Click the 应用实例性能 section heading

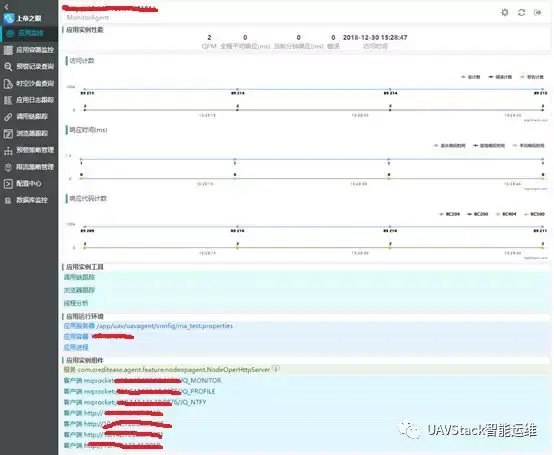click(x=84, y=30)
